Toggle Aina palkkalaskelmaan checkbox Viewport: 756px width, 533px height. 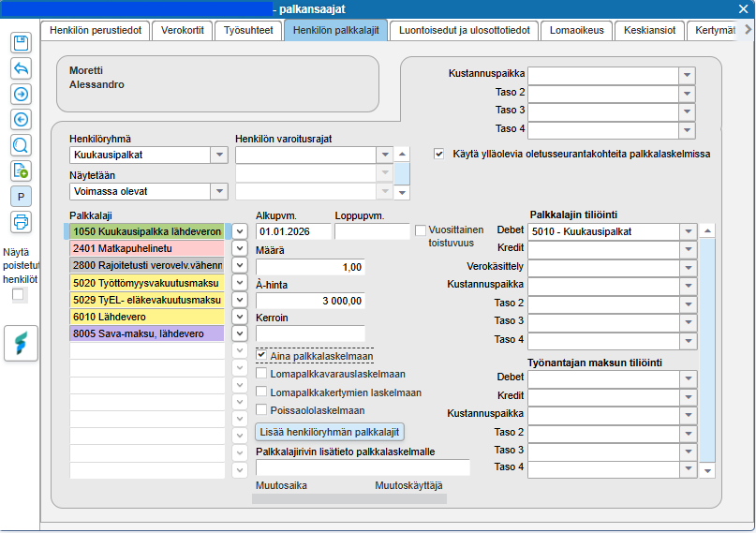click(261, 355)
